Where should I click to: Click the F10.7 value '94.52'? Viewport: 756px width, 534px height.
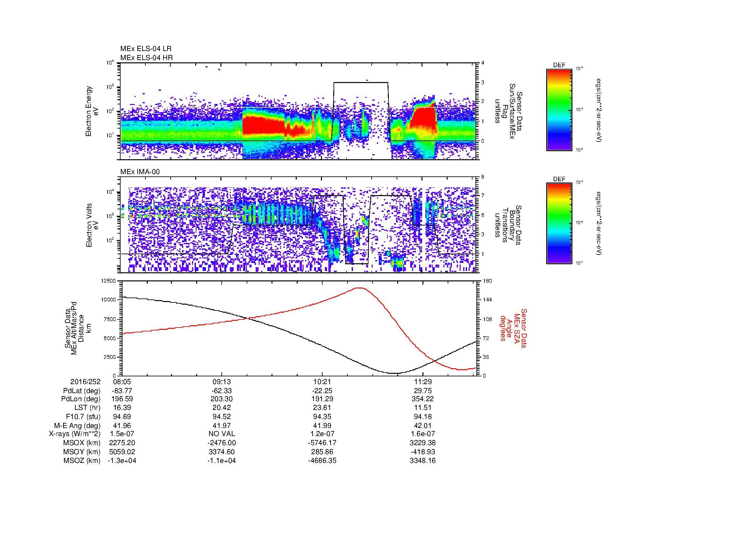(222, 416)
